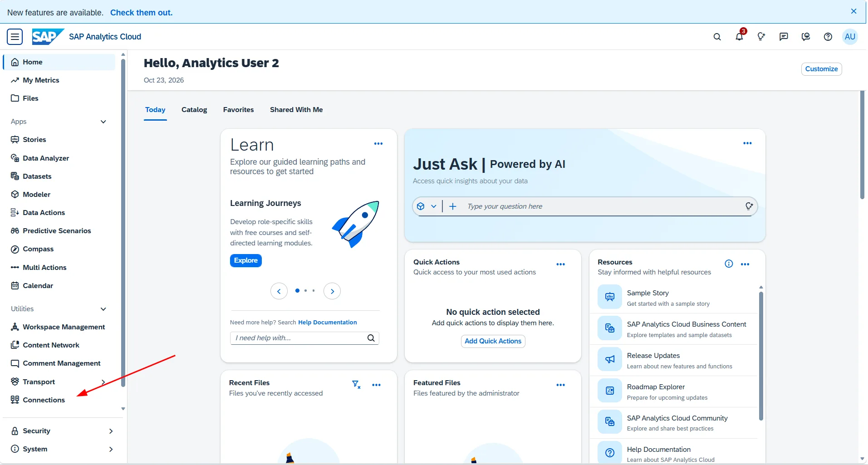Screen dimensions: 868x465
Task: Click Add Quick Actions button
Action: [493, 341]
